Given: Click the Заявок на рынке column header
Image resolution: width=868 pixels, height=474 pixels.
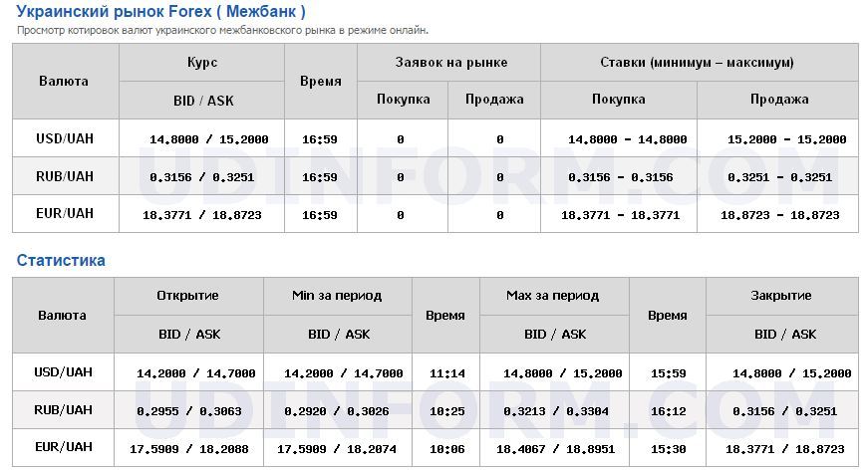Looking at the screenshot, I should click(x=451, y=63).
